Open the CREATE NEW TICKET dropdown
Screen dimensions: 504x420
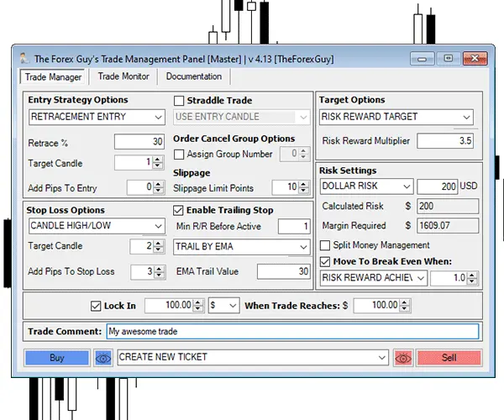[x=253, y=358]
